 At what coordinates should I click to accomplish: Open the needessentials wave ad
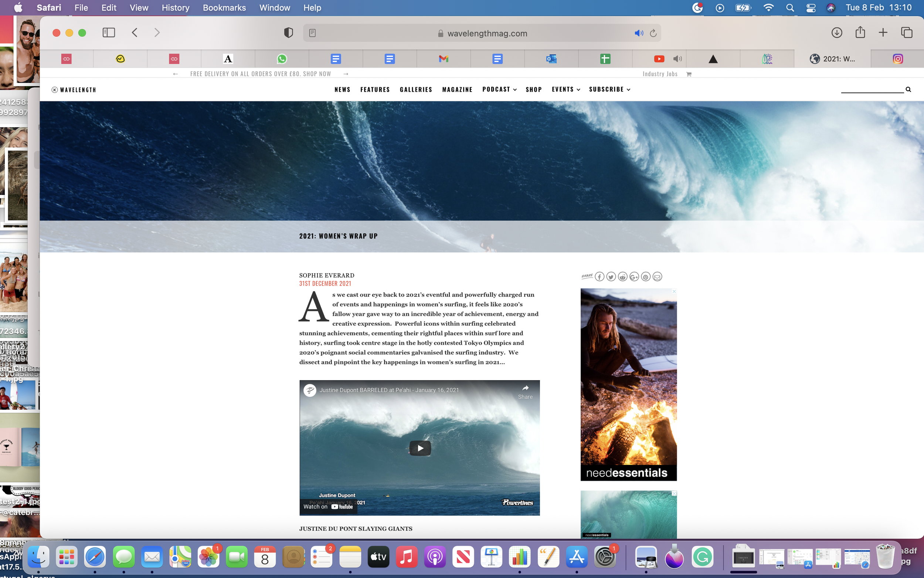(x=628, y=514)
